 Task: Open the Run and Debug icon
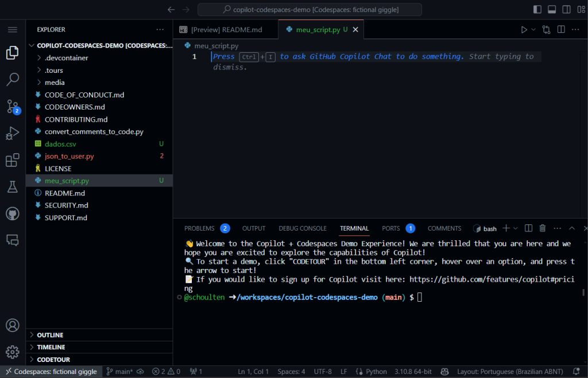point(13,133)
